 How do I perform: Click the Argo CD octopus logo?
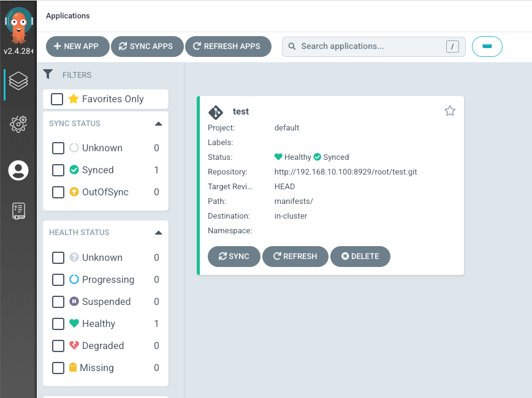18,23
